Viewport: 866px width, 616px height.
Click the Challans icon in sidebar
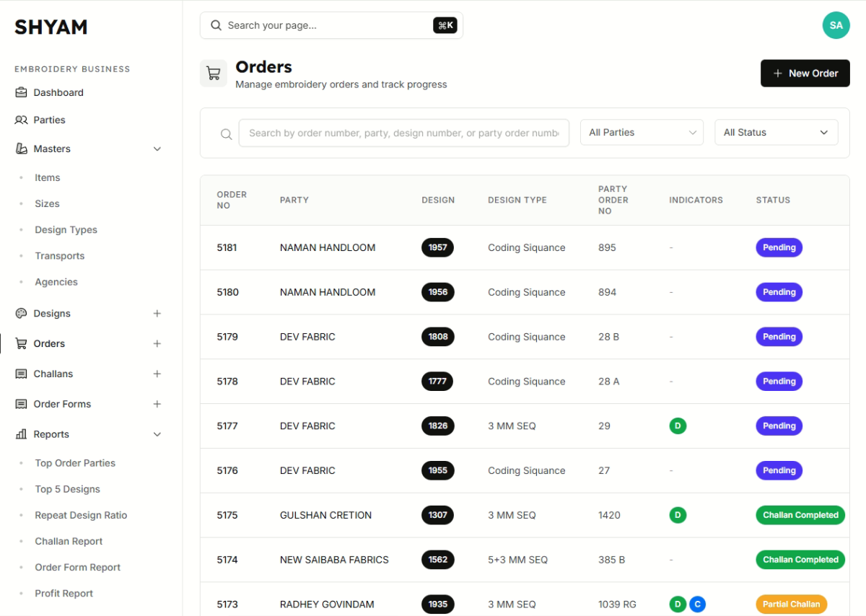(21, 374)
